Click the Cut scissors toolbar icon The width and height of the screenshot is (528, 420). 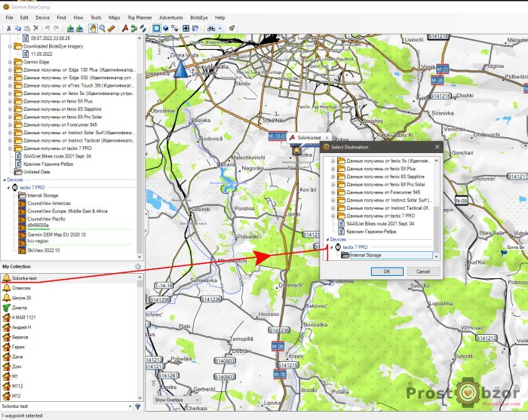pos(9,29)
